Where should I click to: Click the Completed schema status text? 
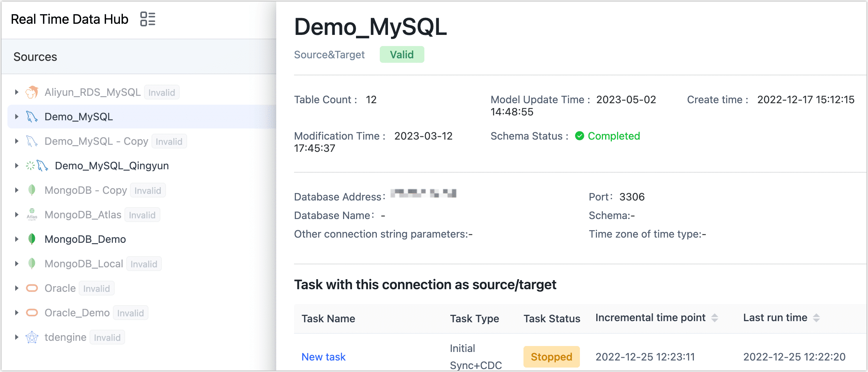click(614, 136)
